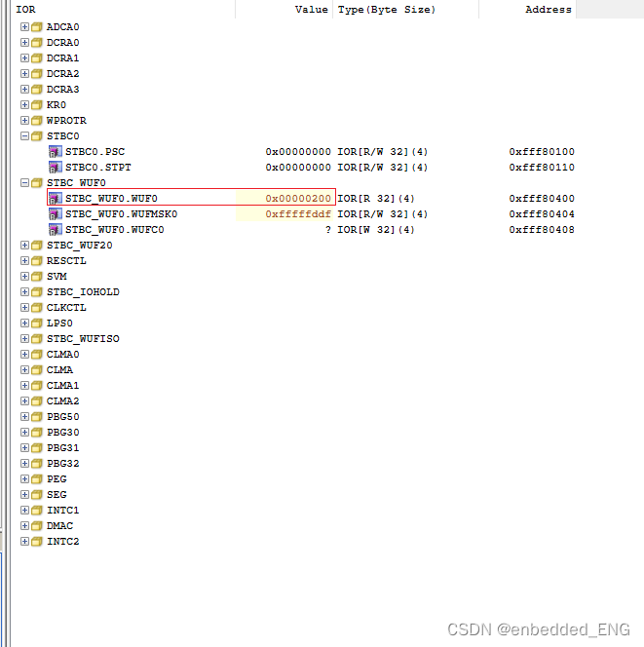Click the DCRA1 folder icon
644x647 pixels.
37,58
